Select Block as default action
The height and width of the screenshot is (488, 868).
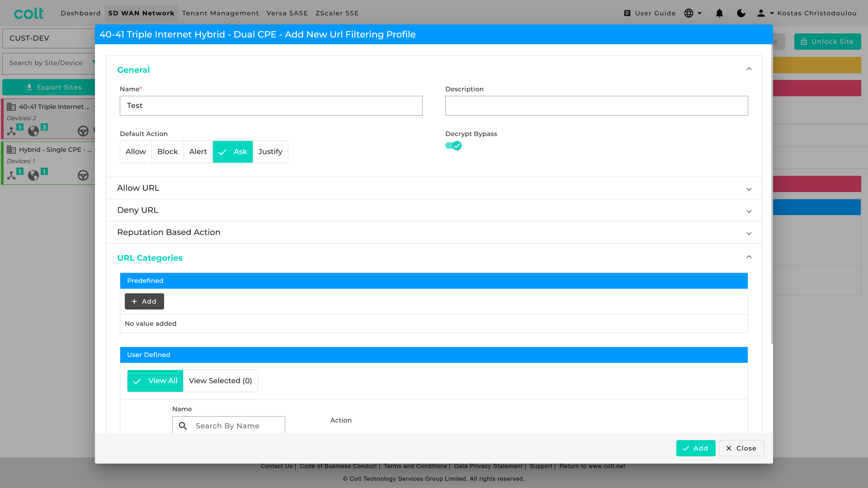[167, 152]
